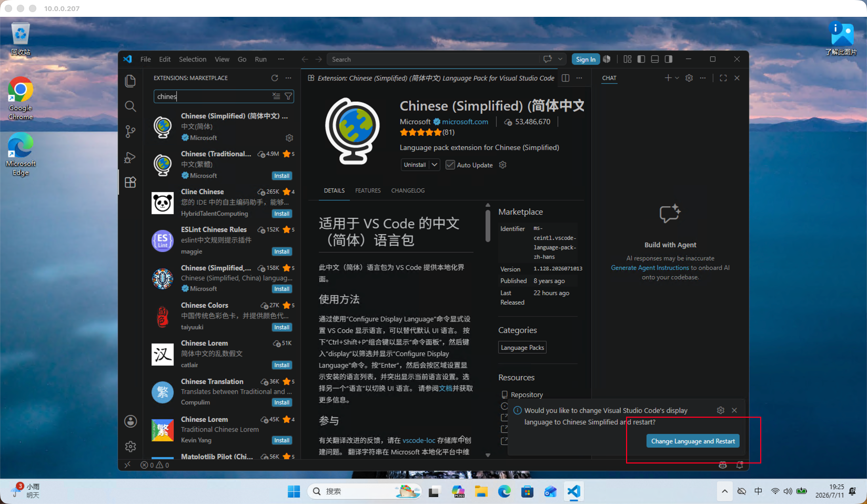Toggle the bottom panel visibility
Viewport: 867px width, 504px height.
point(655,59)
